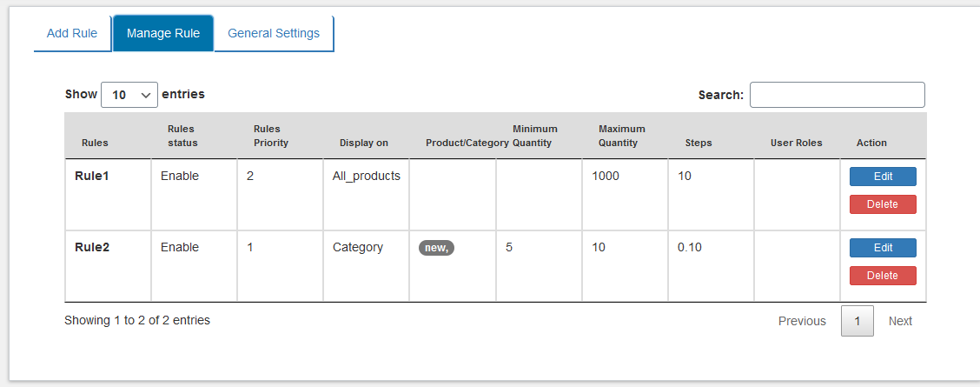Go to Previous page
Image resolution: width=980 pixels, height=387 pixels.
click(802, 321)
